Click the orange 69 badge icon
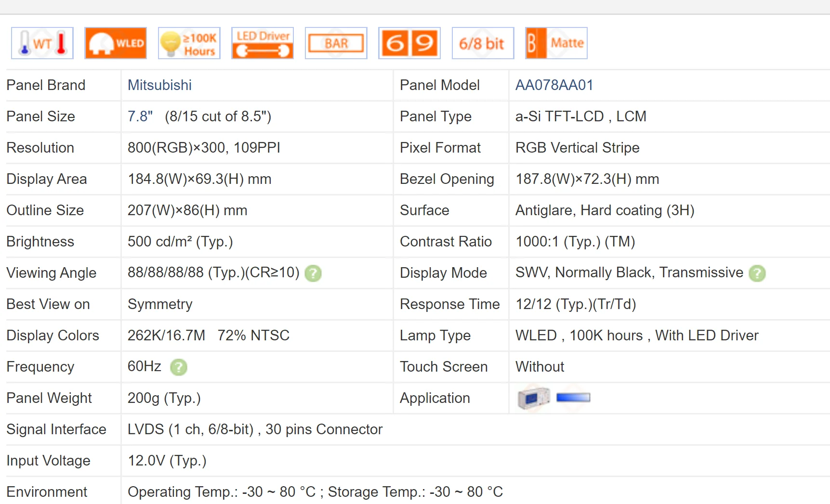The image size is (830, 504). tap(409, 43)
